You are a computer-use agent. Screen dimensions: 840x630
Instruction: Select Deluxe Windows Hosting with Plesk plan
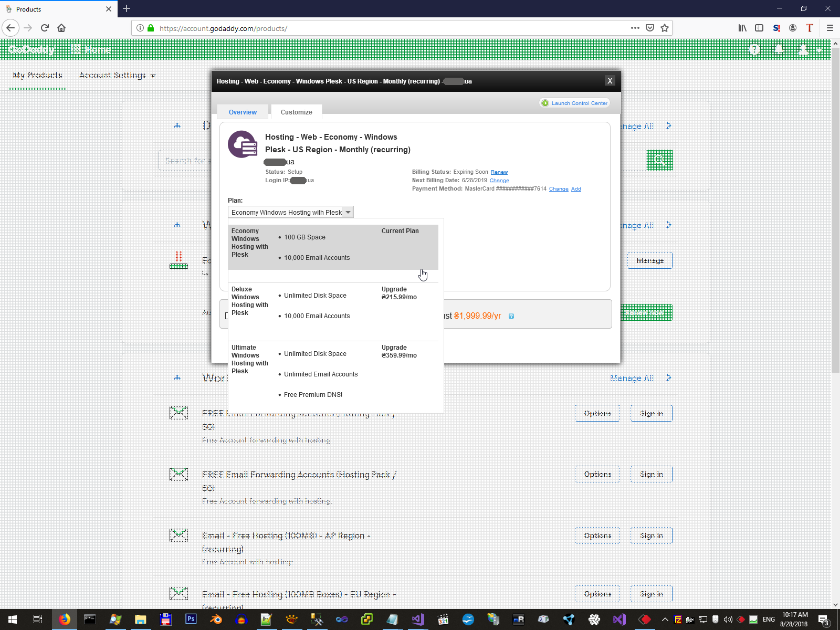pos(333,312)
